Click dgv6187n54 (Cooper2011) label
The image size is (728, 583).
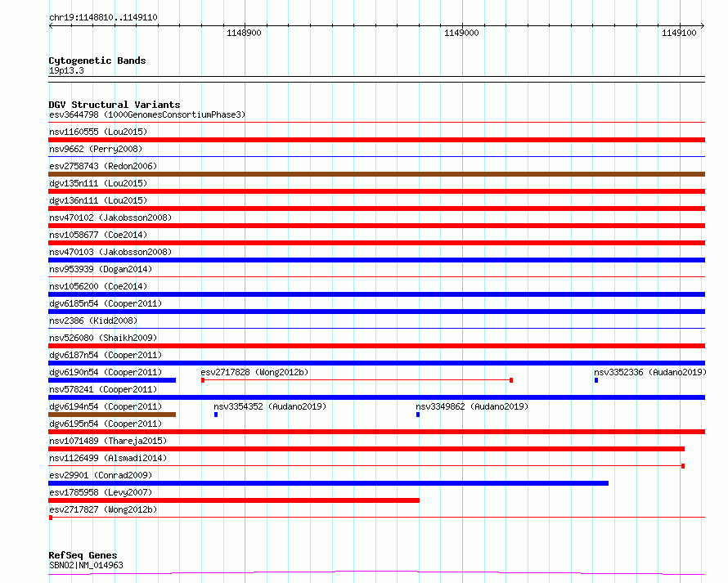pyautogui.click(x=106, y=355)
